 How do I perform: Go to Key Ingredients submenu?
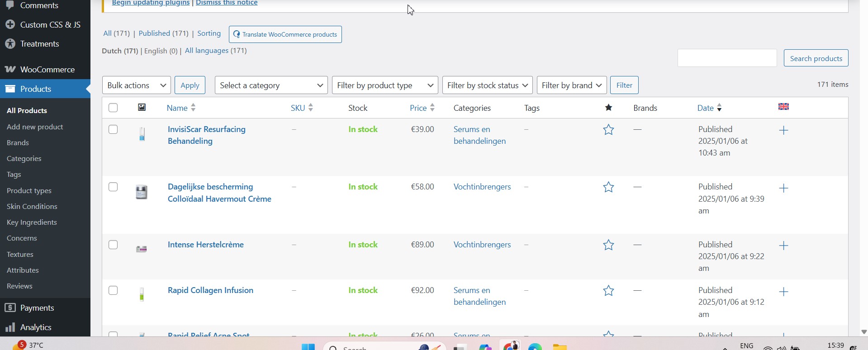point(32,222)
